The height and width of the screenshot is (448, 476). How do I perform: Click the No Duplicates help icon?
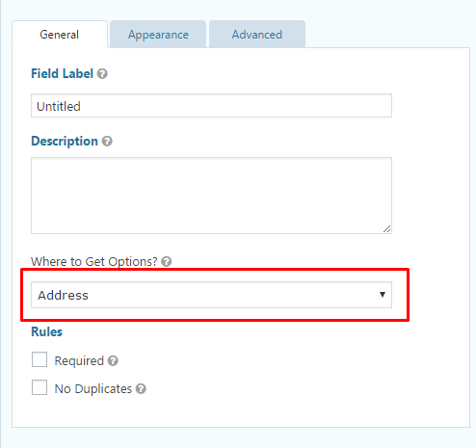tap(141, 389)
